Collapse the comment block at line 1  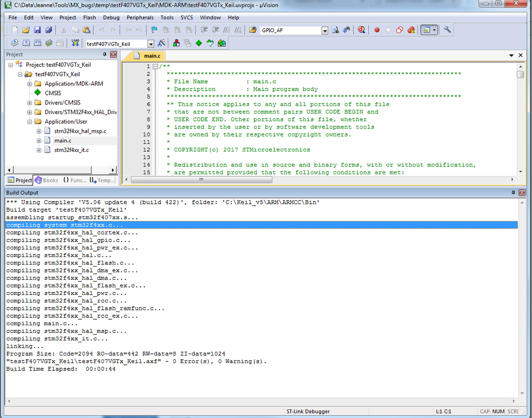click(x=155, y=67)
